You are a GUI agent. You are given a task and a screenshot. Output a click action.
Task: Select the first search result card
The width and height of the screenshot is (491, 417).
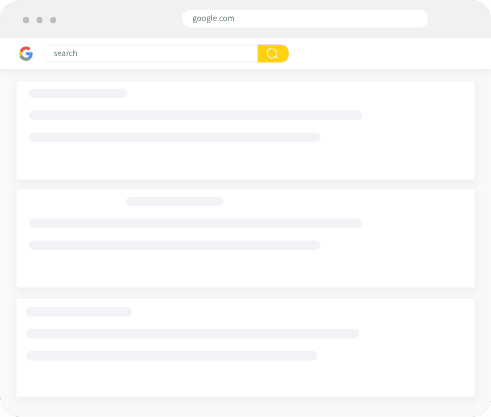pyautogui.click(x=246, y=130)
